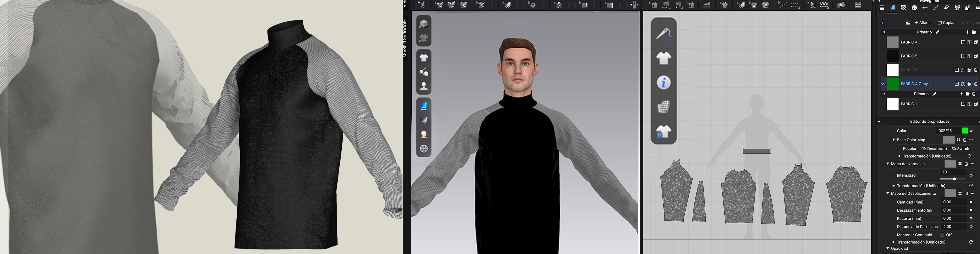Select the avatar silhouette display icon
Image resolution: width=980 pixels, height=254 pixels.
click(424, 86)
